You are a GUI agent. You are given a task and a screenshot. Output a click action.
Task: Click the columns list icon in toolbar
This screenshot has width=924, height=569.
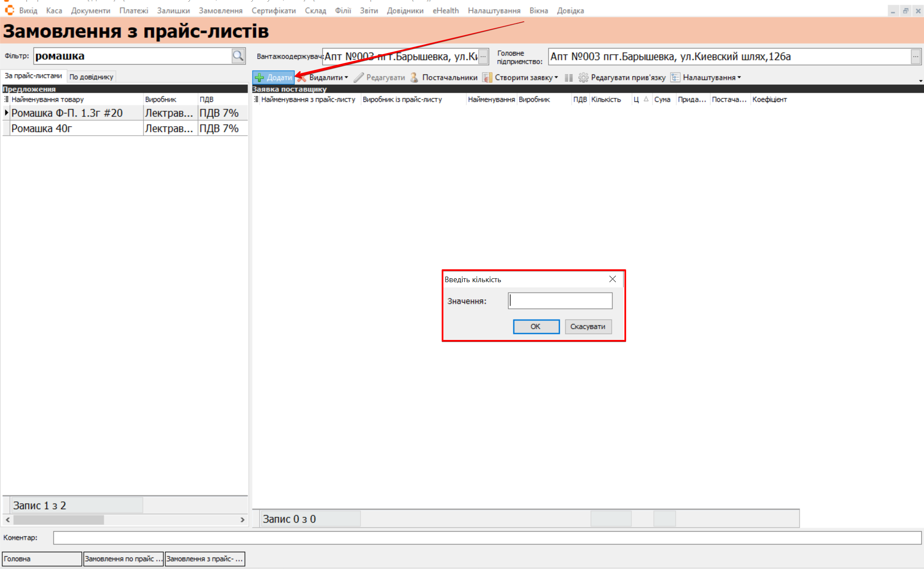(568, 77)
